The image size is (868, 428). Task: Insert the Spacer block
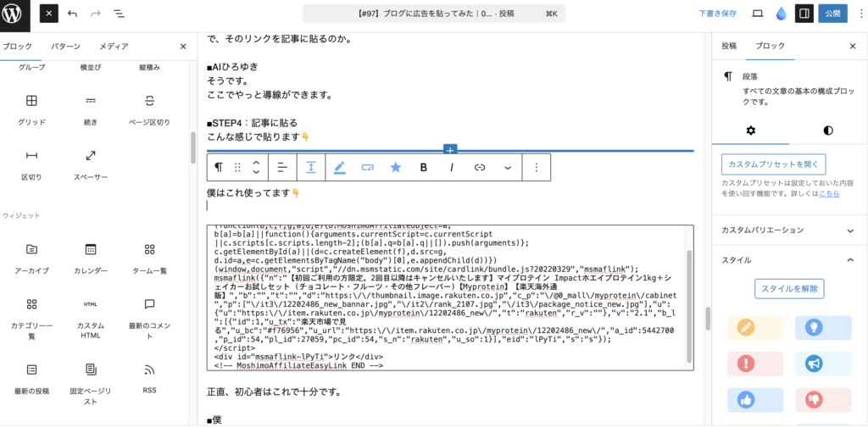click(x=91, y=161)
